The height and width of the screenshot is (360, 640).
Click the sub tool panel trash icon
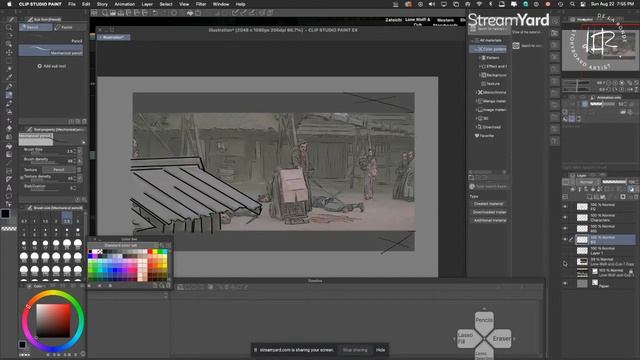tap(84, 121)
